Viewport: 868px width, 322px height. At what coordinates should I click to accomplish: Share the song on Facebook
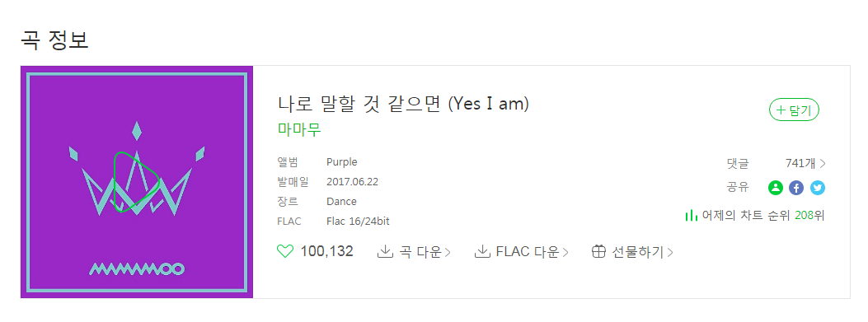(x=796, y=188)
